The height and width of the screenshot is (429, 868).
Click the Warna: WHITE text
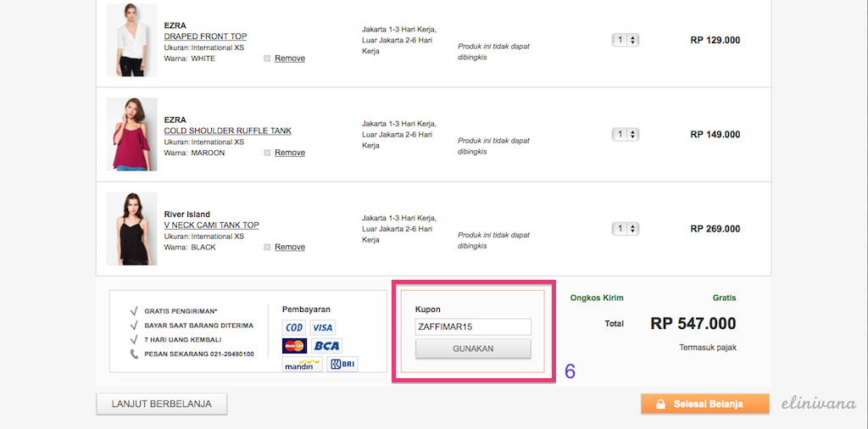pos(190,58)
